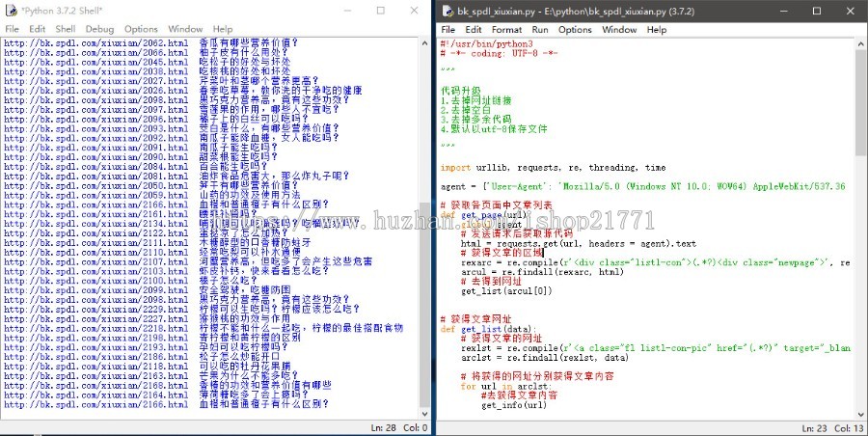This screenshot has height=436, width=868.
Task: Open the File menu in the Python Shell
Action: pyautogui.click(x=12, y=29)
